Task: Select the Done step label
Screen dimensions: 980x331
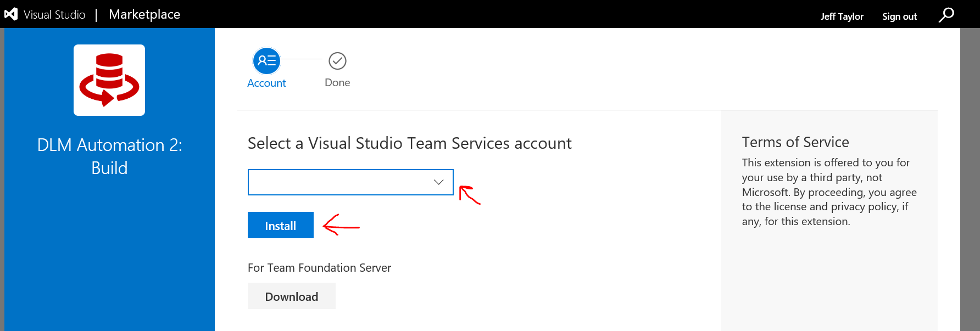Action: (337, 82)
